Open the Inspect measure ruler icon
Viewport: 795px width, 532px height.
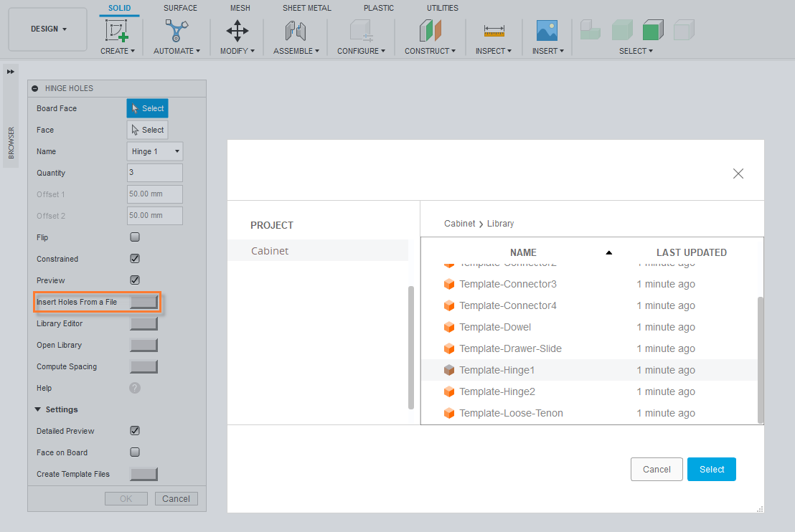pos(494,31)
